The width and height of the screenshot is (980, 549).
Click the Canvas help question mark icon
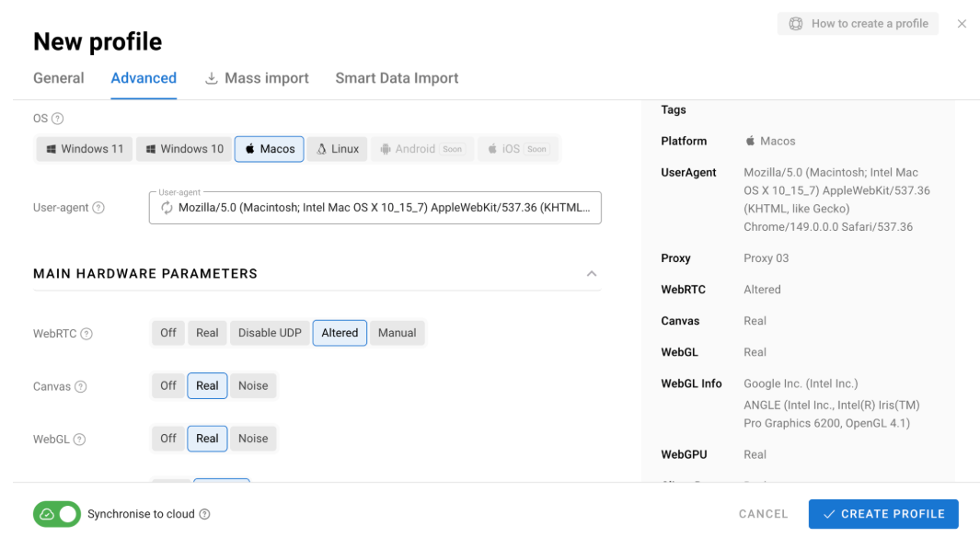tap(81, 386)
